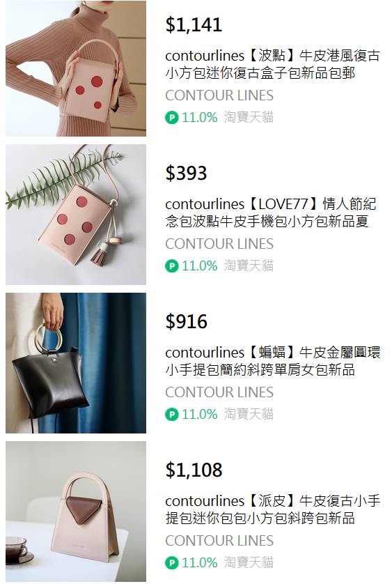Open the pink triangle-flap handbag thumbnail
Viewport: 392px width, 584px height.
pos(76,512)
